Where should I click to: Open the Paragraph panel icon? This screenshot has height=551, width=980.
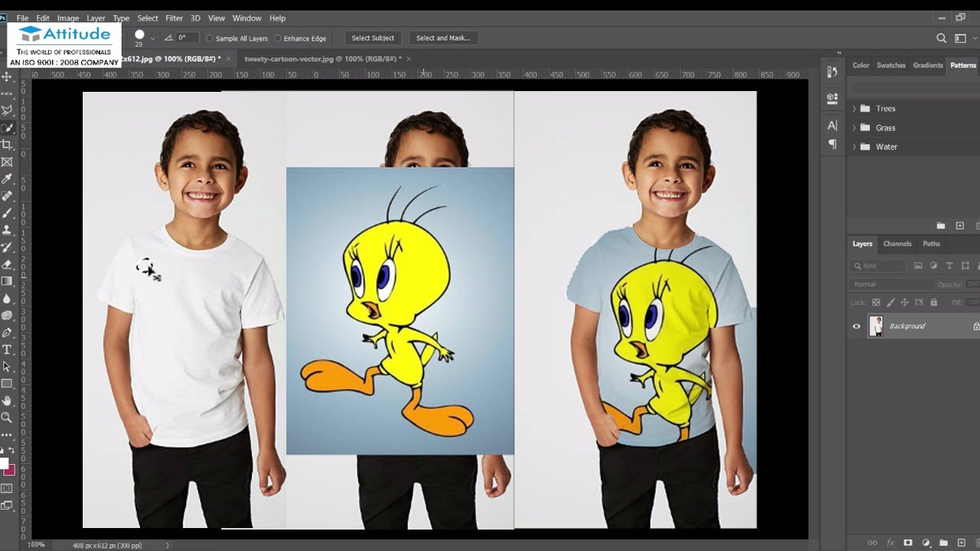tap(833, 144)
